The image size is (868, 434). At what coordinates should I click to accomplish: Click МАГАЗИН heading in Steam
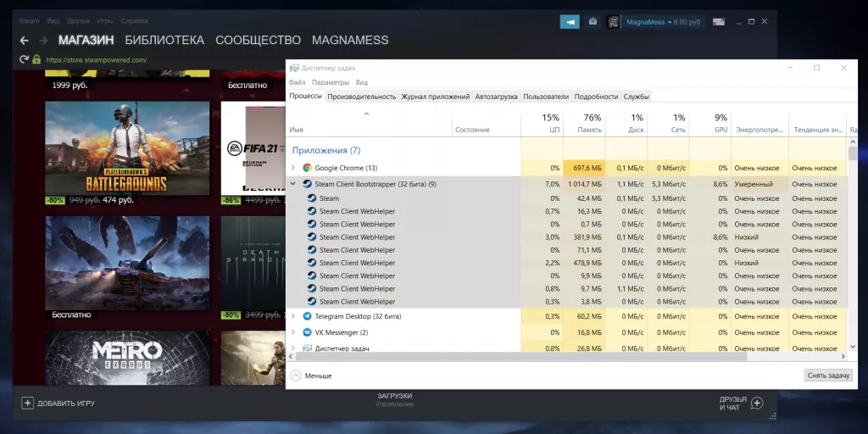(86, 41)
